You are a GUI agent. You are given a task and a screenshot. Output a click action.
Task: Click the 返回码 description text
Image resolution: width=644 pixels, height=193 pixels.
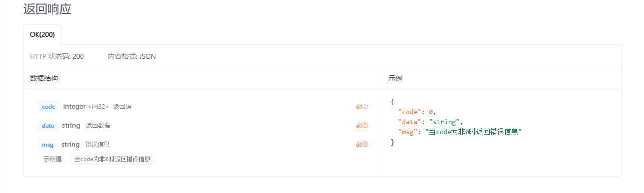(x=122, y=107)
